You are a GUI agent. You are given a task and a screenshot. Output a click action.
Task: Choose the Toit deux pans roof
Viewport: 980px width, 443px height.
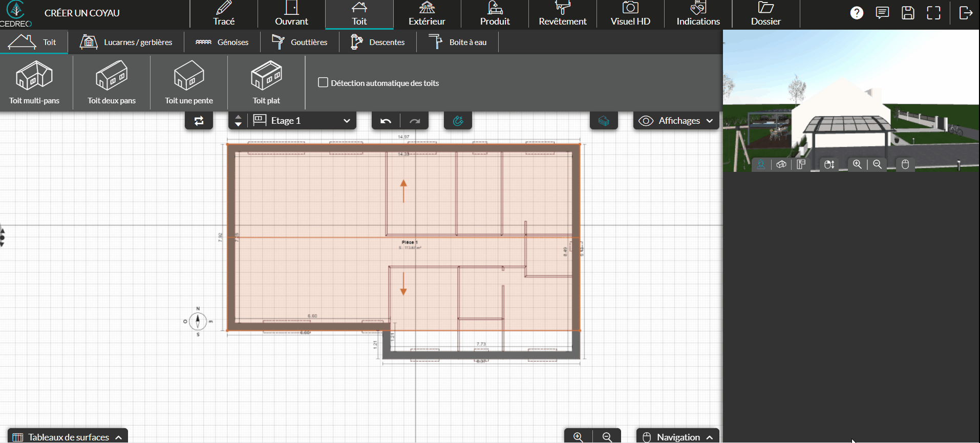[112, 82]
